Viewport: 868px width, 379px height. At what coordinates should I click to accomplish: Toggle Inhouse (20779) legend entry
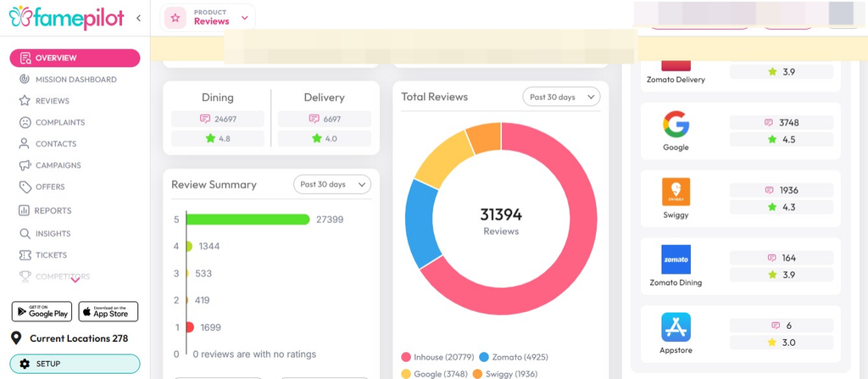[437, 357]
